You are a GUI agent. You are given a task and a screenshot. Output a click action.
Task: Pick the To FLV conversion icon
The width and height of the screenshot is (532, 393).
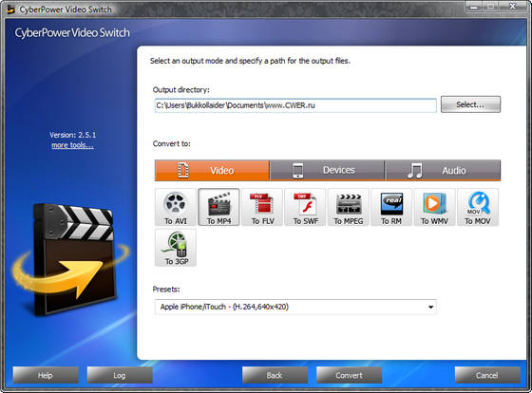coord(262,207)
